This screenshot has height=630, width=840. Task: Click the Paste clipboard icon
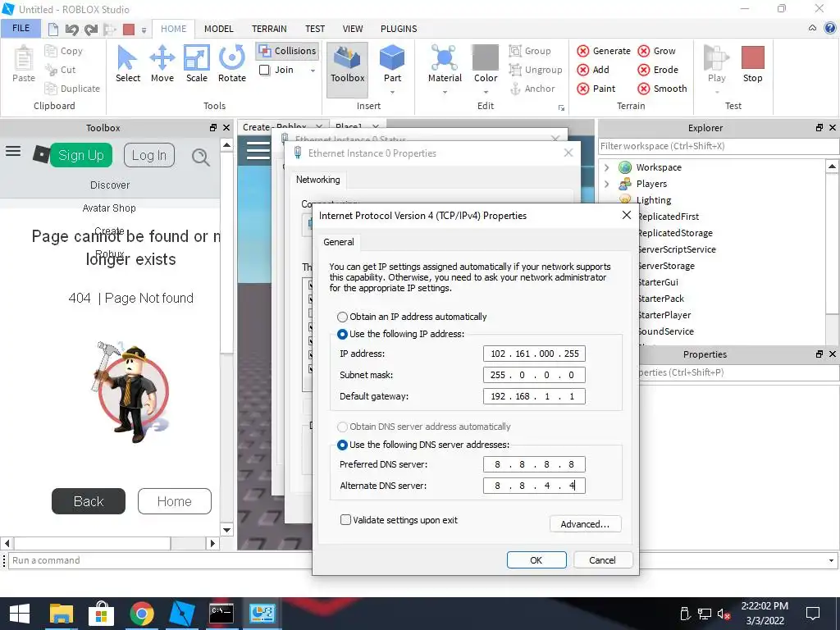pyautogui.click(x=24, y=58)
